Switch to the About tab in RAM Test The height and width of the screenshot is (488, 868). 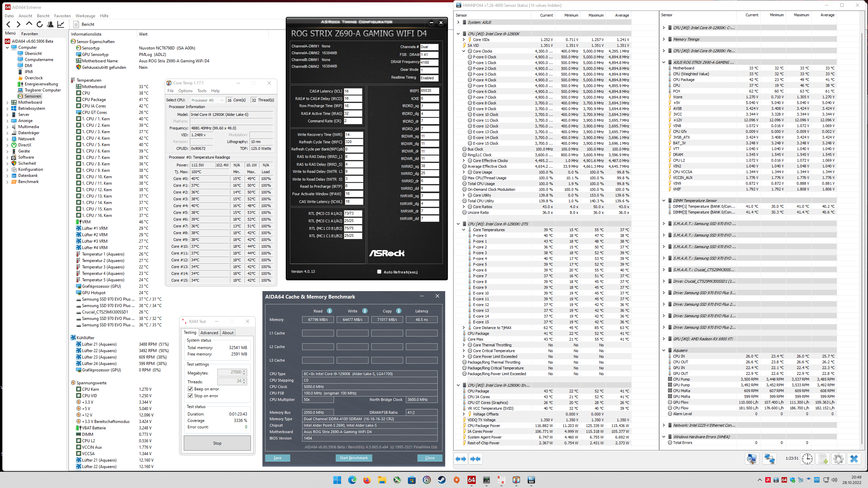click(x=228, y=333)
